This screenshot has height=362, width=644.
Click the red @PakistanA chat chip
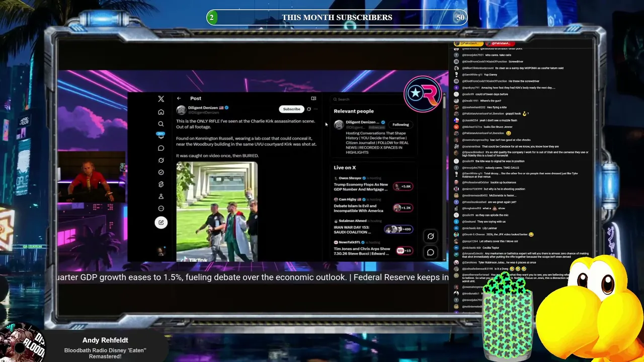click(500, 44)
